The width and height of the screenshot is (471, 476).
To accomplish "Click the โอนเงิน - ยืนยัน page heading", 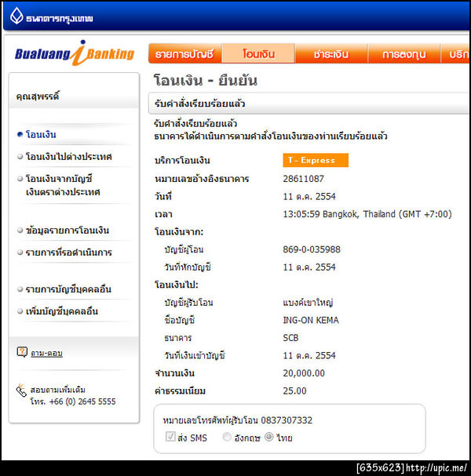I will tap(206, 81).
